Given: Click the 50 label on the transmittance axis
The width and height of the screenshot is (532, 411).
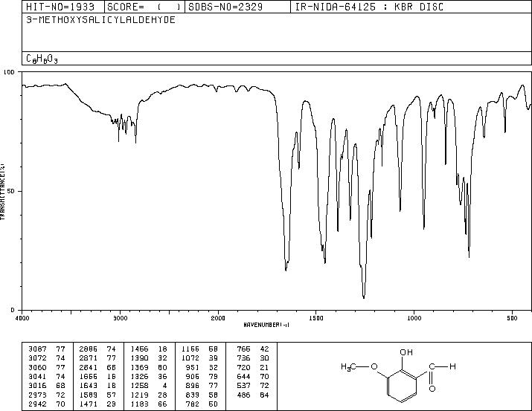Looking at the screenshot, I should pyautogui.click(x=12, y=191).
